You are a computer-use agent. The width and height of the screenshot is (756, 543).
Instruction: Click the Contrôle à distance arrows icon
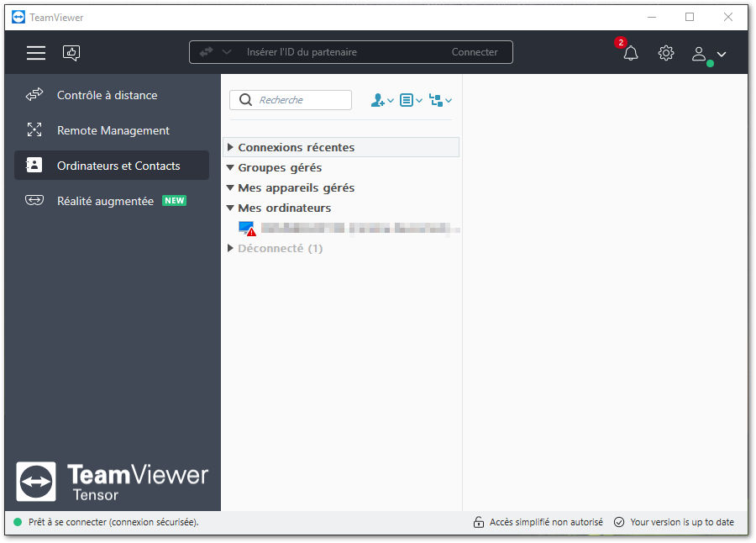[34, 95]
